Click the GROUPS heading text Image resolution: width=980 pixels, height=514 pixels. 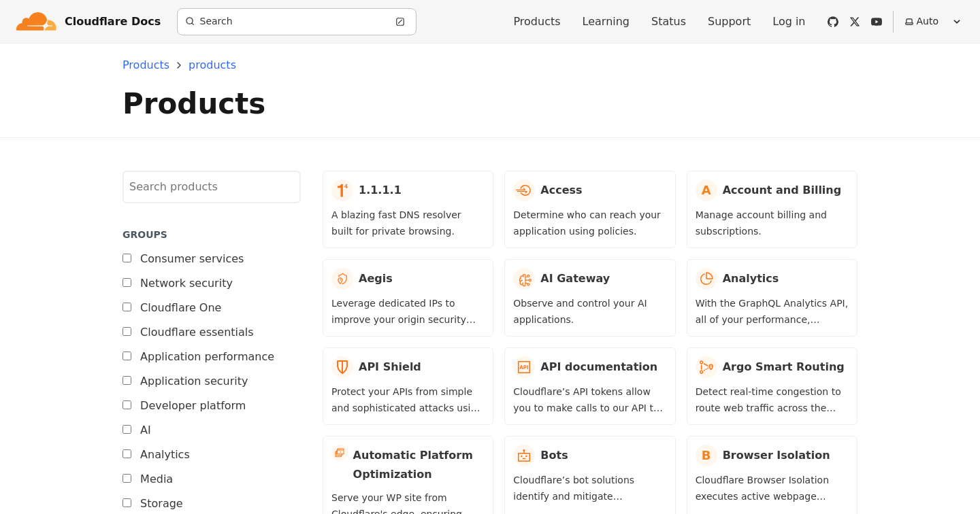click(x=145, y=235)
